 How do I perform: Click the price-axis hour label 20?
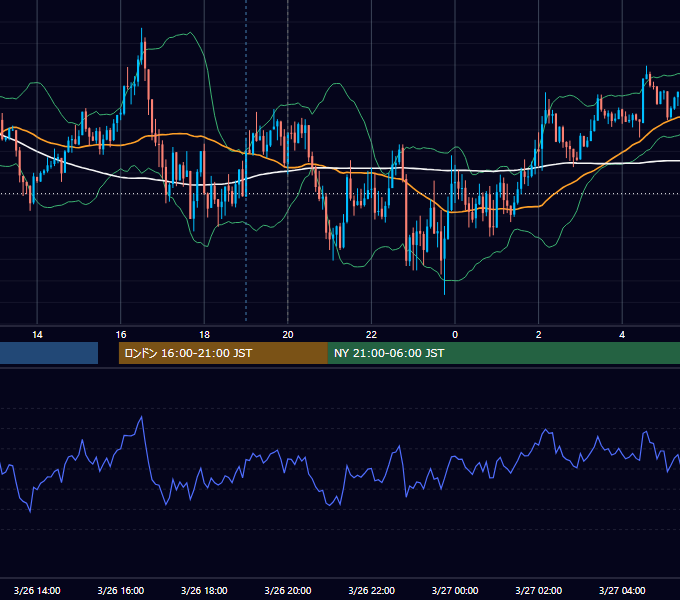288,335
